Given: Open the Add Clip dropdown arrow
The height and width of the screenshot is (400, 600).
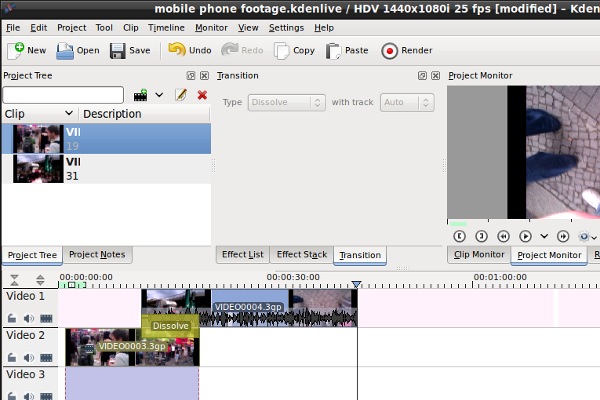Looking at the screenshot, I should pyautogui.click(x=159, y=95).
